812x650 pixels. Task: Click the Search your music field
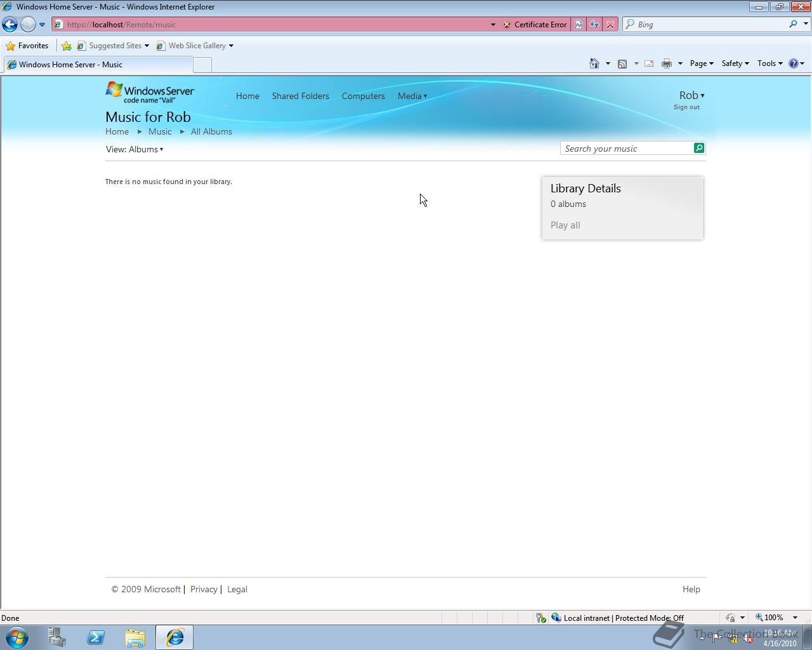coord(627,149)
